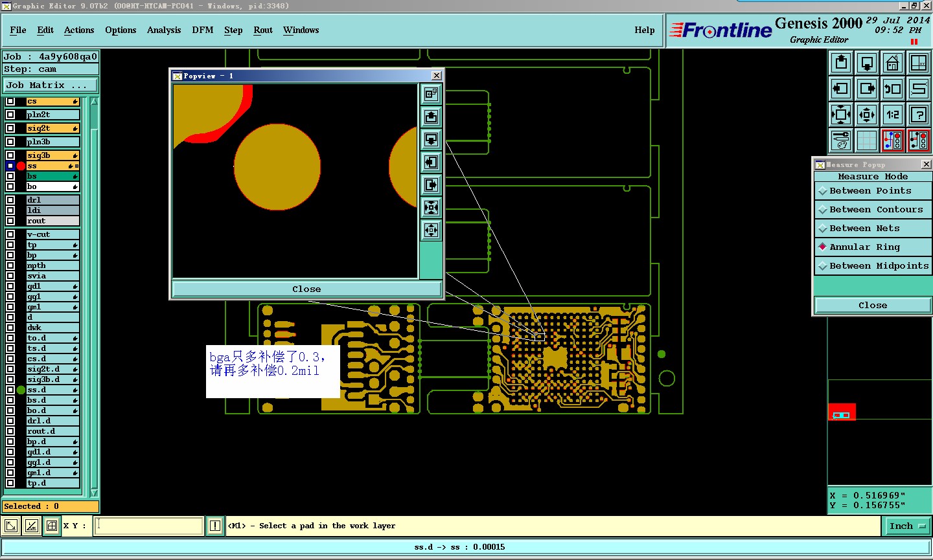
Task: Open the question-mark area help icon
Action: click(919, 115)
